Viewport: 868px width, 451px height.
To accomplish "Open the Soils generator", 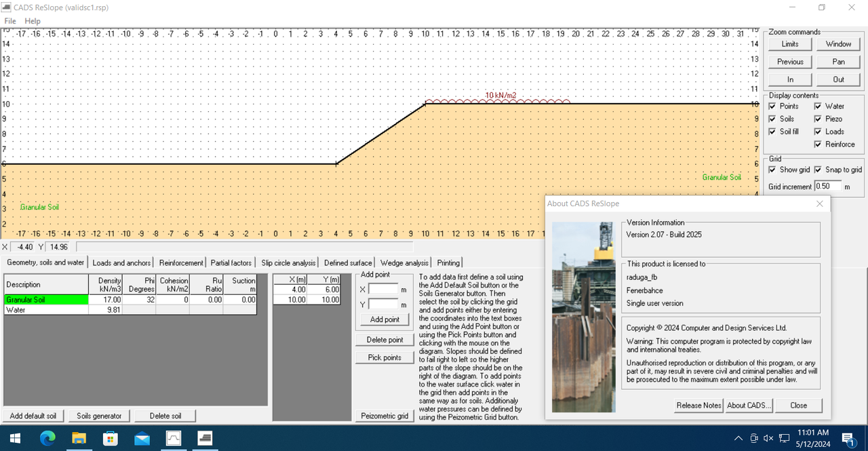I will click(x=99, y=416).
